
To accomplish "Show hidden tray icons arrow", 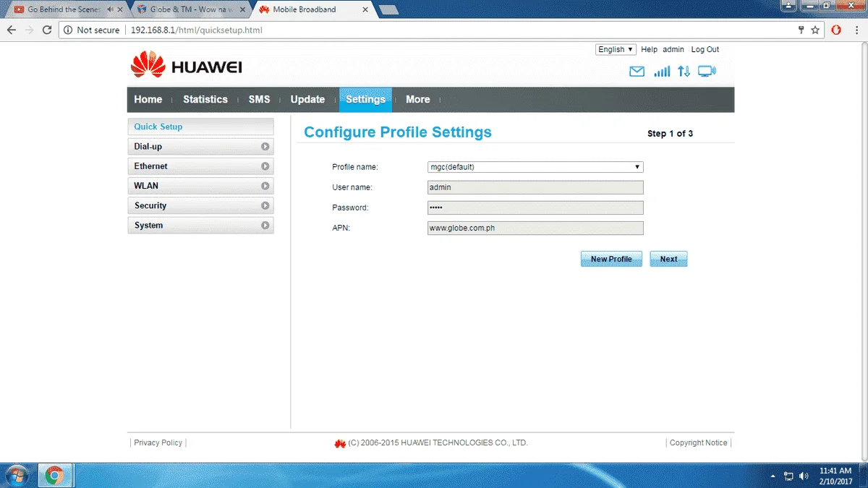I will (773, 476).
